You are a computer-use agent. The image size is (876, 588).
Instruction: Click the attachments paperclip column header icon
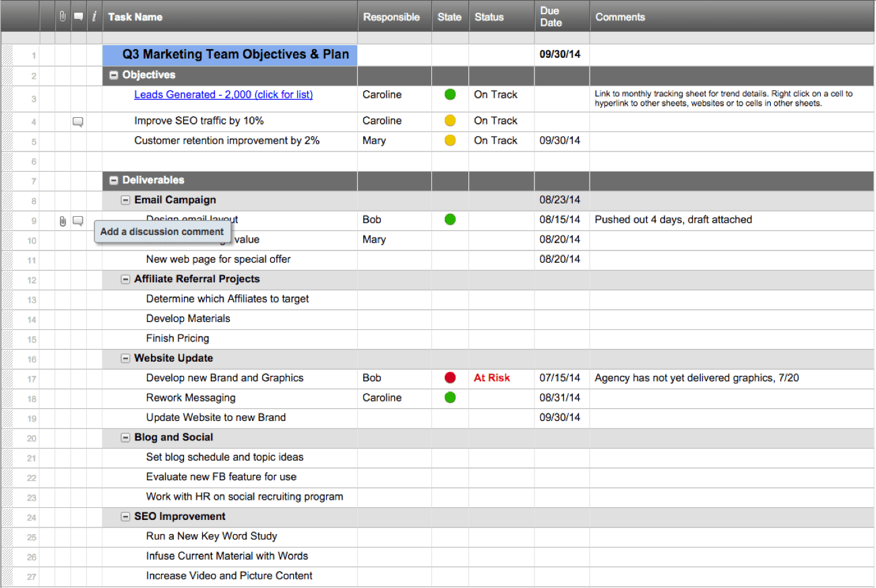point(63,17)
